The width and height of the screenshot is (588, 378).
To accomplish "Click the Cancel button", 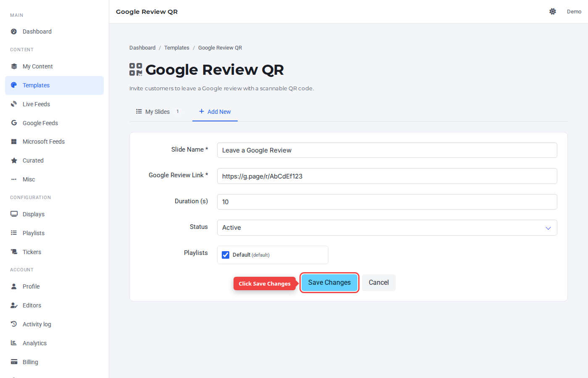I will [x=379, y=283].
